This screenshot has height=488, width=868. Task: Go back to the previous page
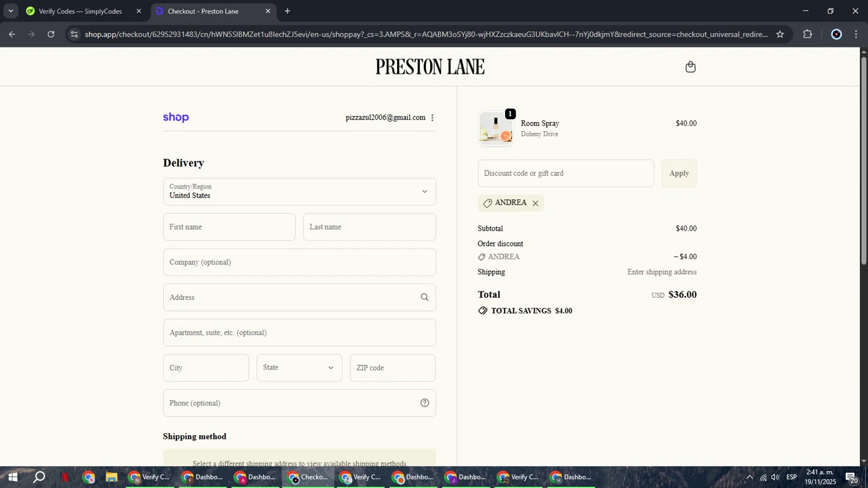point(12,34)
